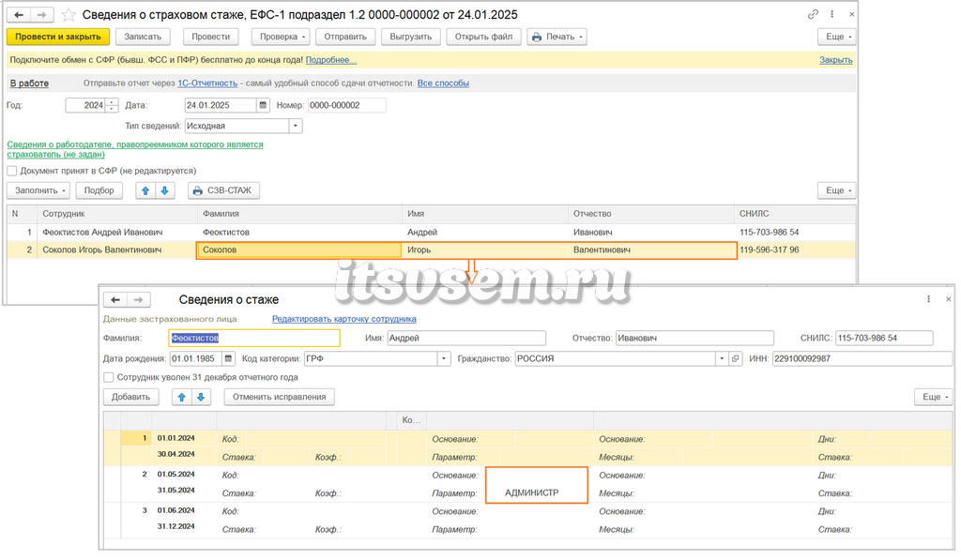Click the Фамилия input field in стаж window

pyautogui.click(x=254, y=339)
